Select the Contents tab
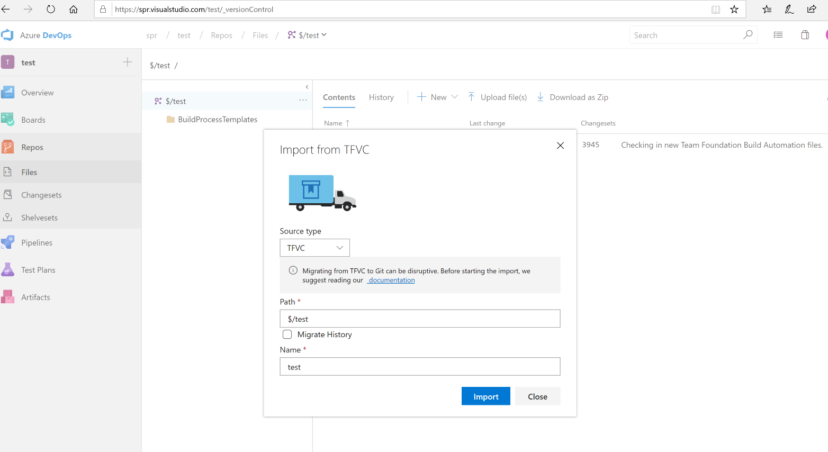Screen dimensions: 828x452 (x=338, y=97)
